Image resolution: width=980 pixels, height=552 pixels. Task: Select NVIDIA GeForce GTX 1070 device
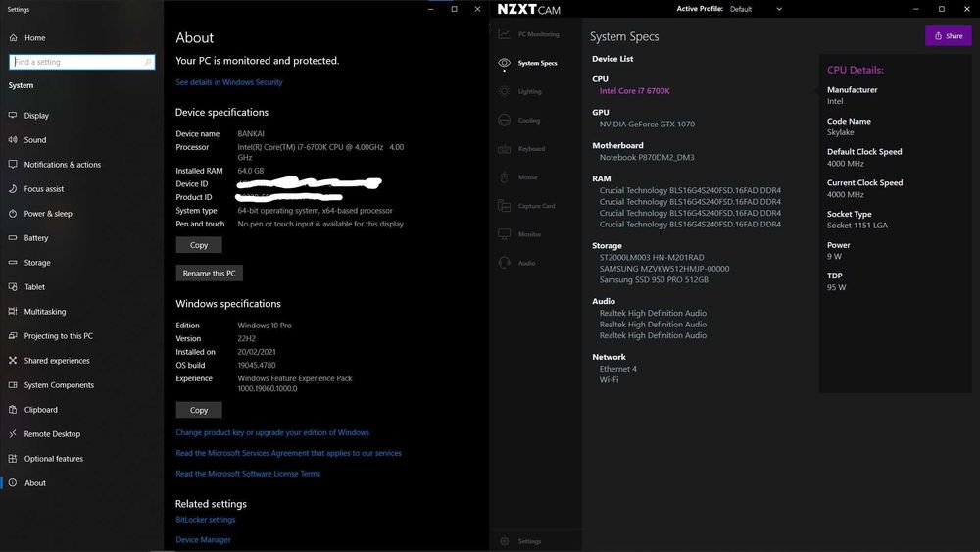coord(647,125)
